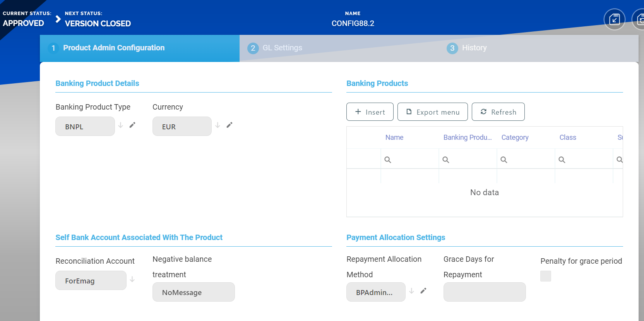Open the Banking Product Type dropdown arrow
Screen dimensions: 644x321
[121, 125]
